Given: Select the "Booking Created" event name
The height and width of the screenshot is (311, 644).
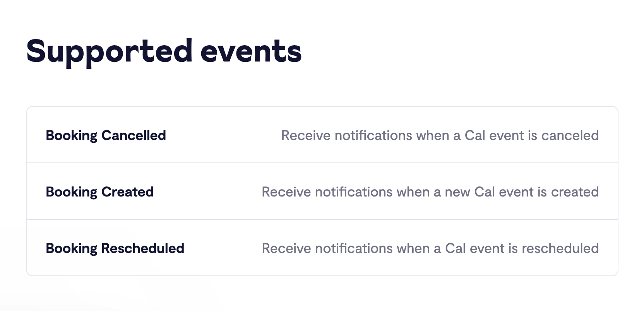Looking at the screenshot, I should coord(99,192).
